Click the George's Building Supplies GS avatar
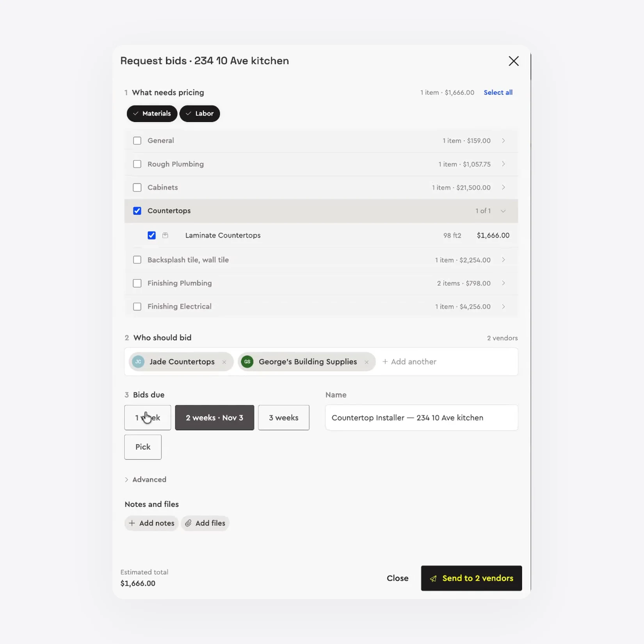Screen dimensions: 644x644 [x=247, y=361]
